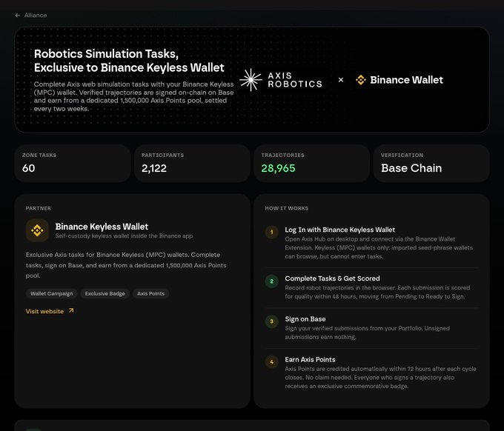Click the HOW IT WORKS section label
The height and width of the screenshot is (431, 504).
coord(287,208)
